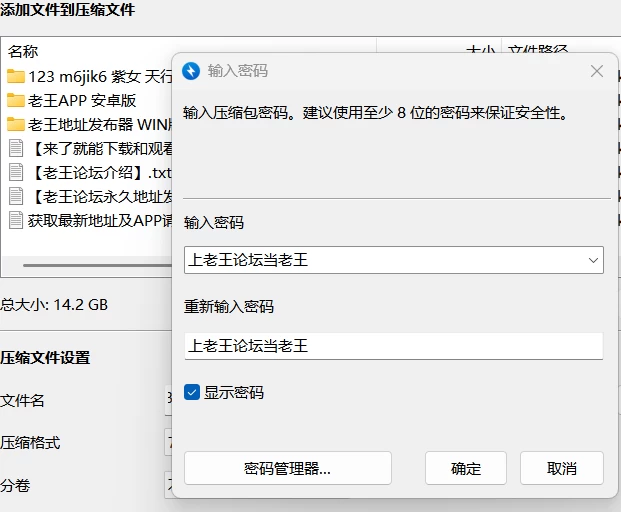The image size is (621, 512).
Task: Select the row 【老王论坛介绍】.txt
Action: click(89, 172)
